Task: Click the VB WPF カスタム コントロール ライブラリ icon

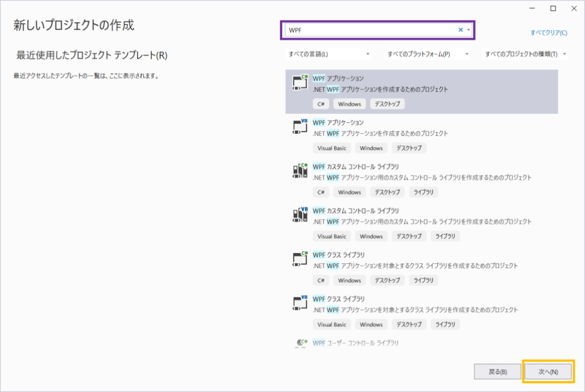Action: point(300,215)
